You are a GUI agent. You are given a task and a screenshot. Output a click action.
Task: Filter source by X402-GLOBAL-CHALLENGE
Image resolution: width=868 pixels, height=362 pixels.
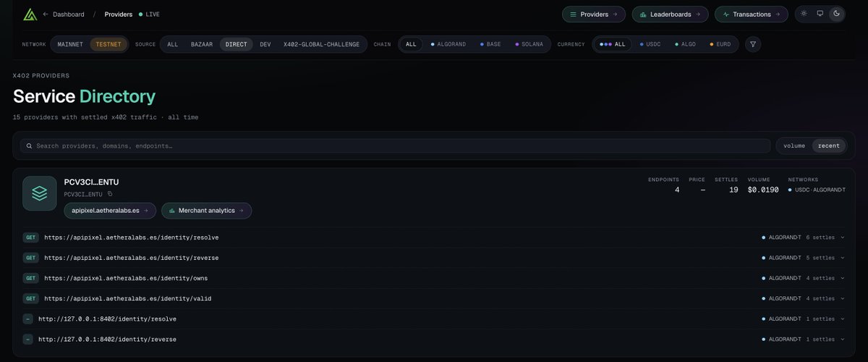[321, 44]
